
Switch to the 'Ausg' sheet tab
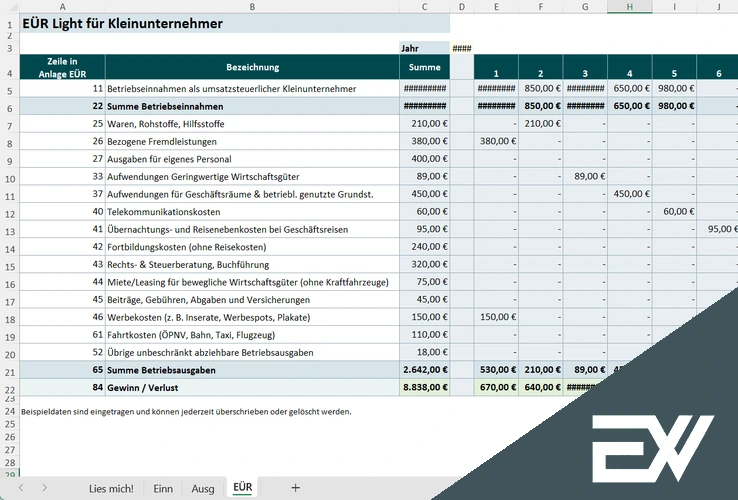[x=203, y=488]
